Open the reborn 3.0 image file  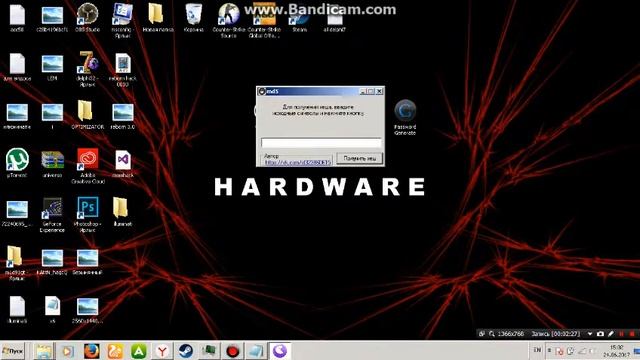pyautogui.click(x=122, y=116)
